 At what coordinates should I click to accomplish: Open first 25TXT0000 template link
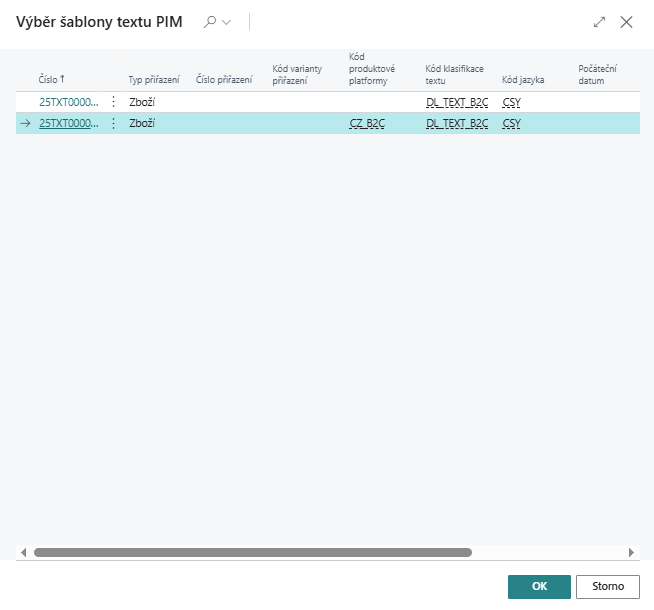coord(69,102)
